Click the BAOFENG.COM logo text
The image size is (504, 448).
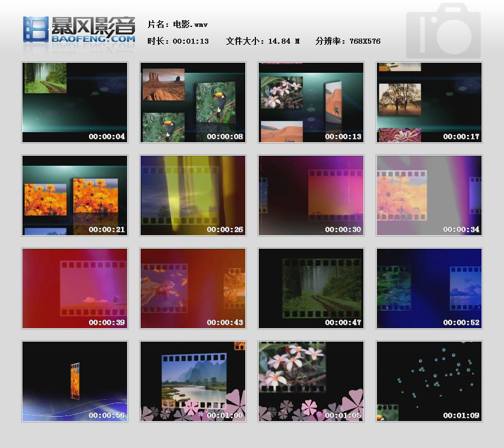point(93,40)
